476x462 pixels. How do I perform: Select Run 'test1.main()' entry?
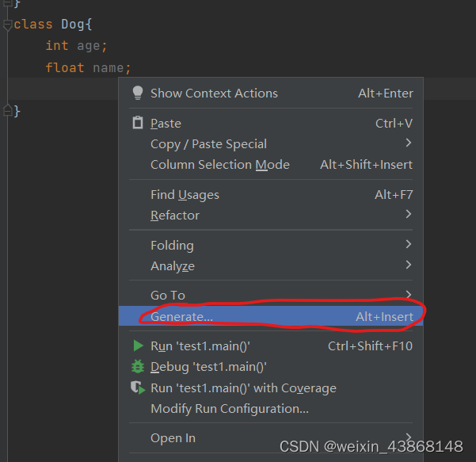pyautogui.click(x=271, y=346)
